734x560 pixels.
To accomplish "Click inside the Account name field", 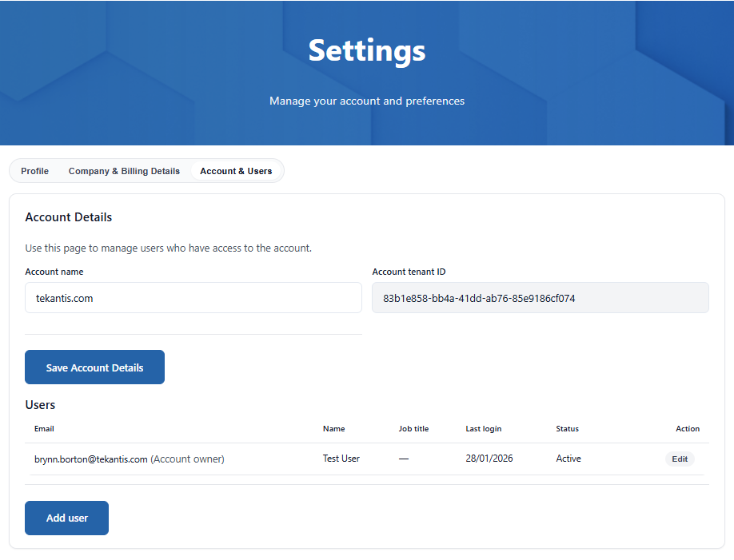I will point(193,297).
